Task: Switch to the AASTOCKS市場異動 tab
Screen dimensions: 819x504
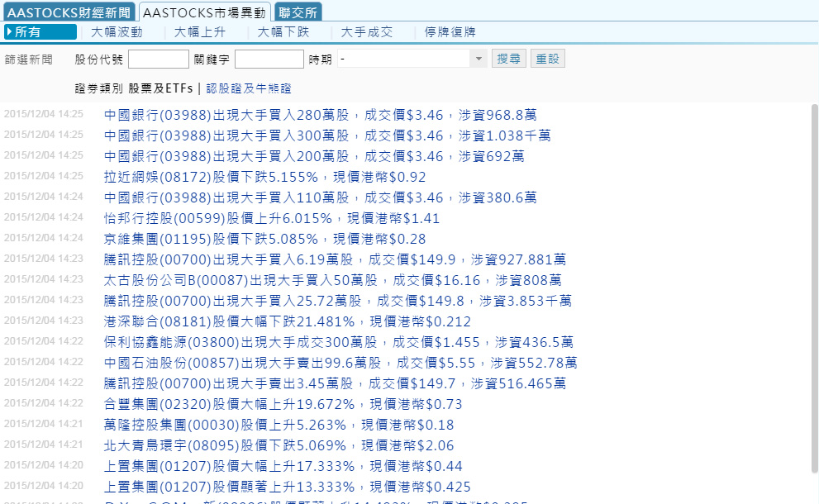Action: coord(205,12)
